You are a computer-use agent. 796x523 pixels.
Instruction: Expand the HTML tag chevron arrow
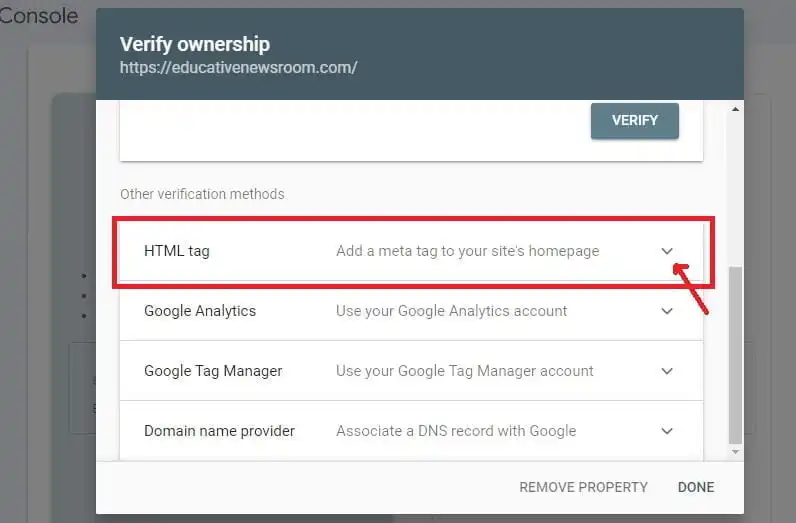tap(667, 251)
